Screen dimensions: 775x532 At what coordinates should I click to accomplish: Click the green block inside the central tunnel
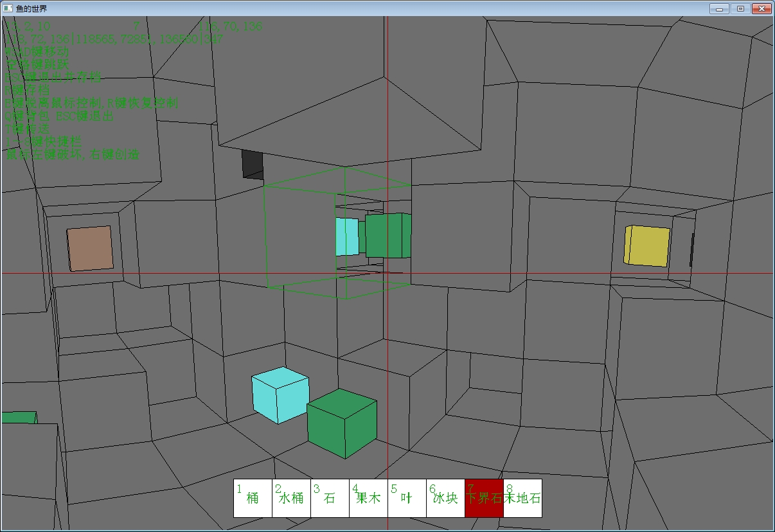coord(386,236)
